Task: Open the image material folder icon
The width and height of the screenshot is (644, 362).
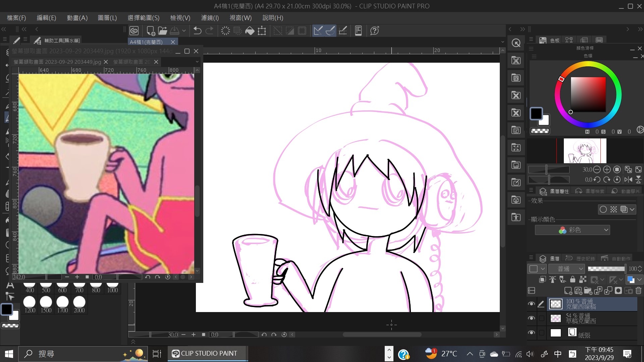Action: coord(516,165)
